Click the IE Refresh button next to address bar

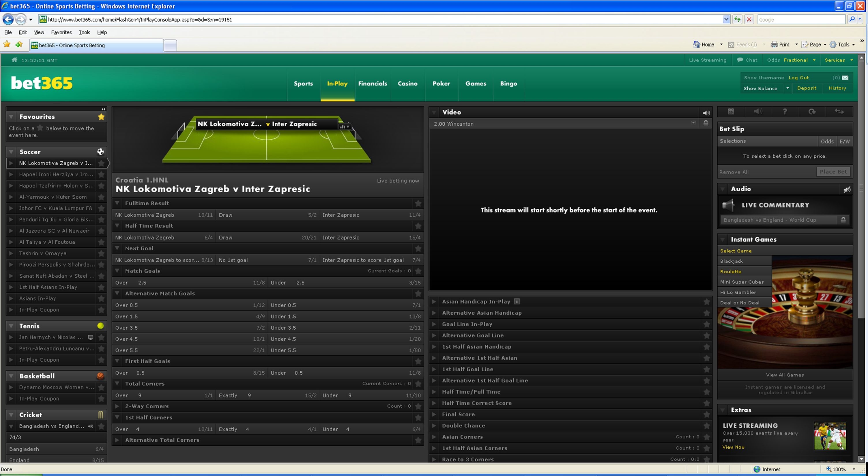point(737,20)
